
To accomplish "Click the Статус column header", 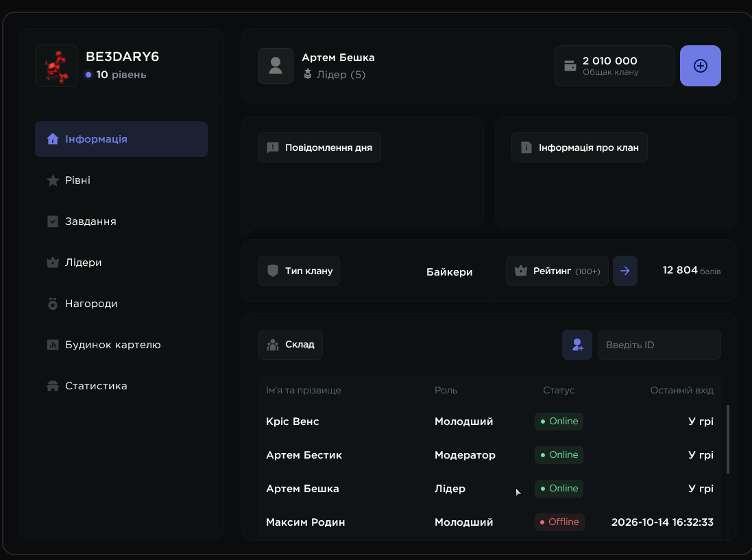I will 559,390.
